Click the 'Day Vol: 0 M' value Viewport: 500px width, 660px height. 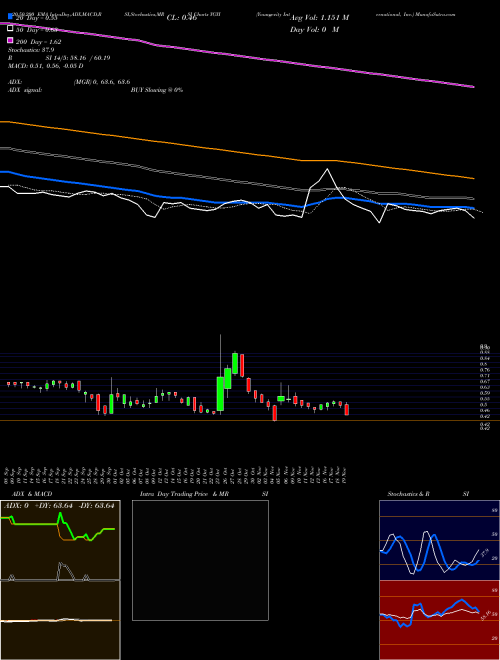314,30
